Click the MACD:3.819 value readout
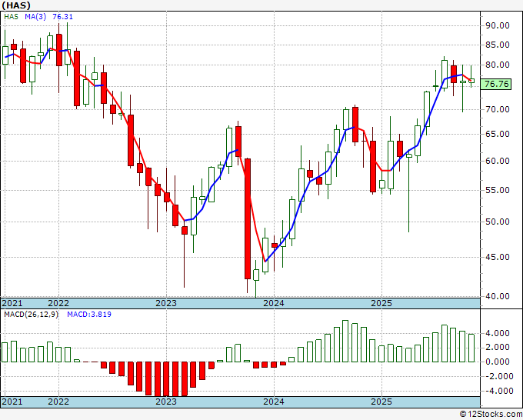Viewport: 523px width, 420px height. click(89, 315)
